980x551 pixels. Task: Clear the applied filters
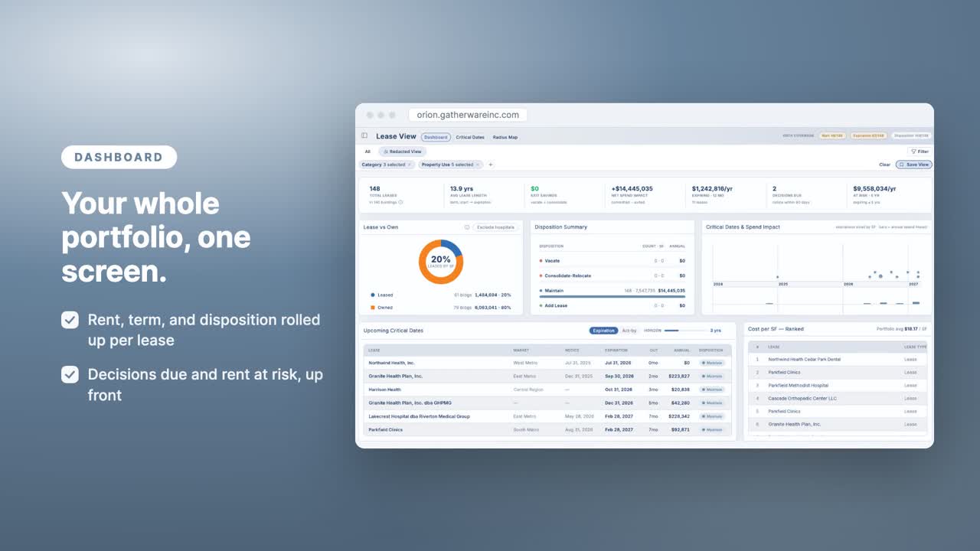pos(884,165)
